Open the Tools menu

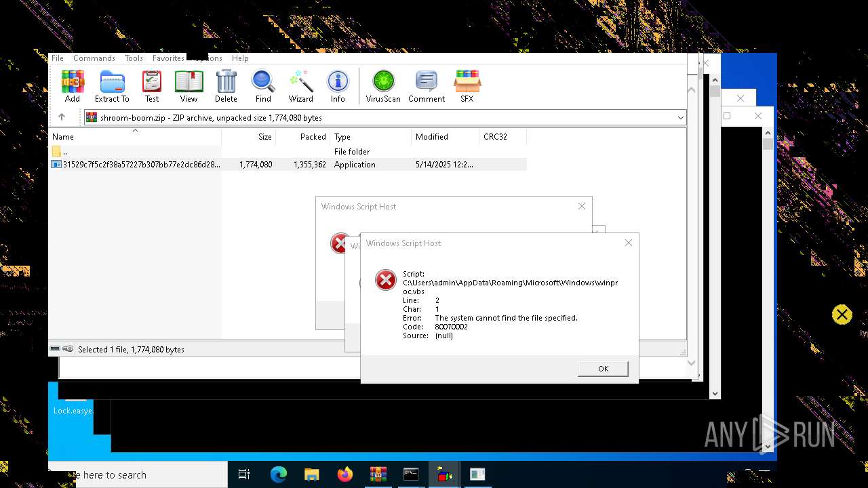[x=134, y=58]
